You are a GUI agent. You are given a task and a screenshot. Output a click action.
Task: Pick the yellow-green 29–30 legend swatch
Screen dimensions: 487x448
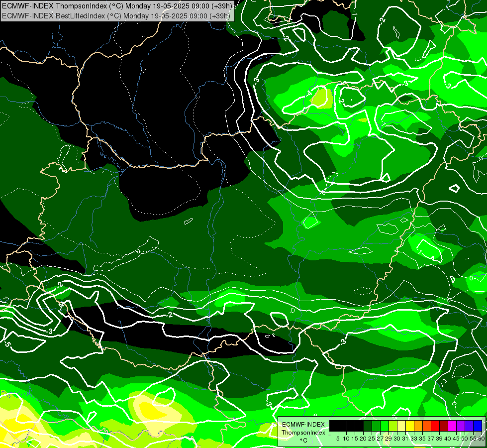[393, 426]
